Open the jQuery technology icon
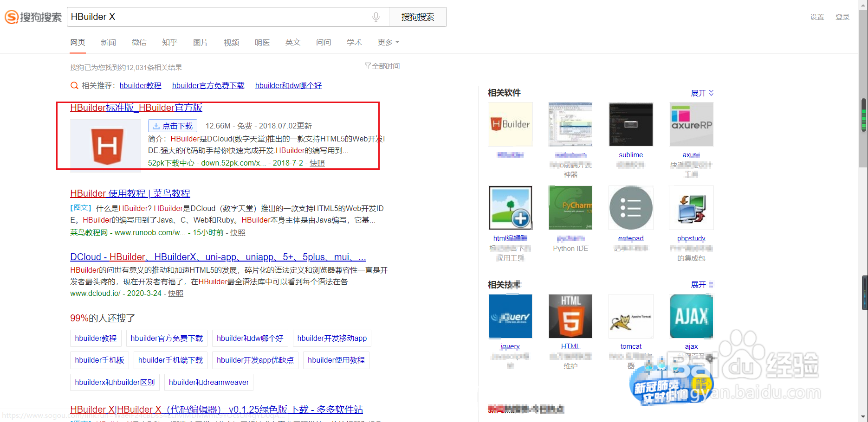 (510, 316)
